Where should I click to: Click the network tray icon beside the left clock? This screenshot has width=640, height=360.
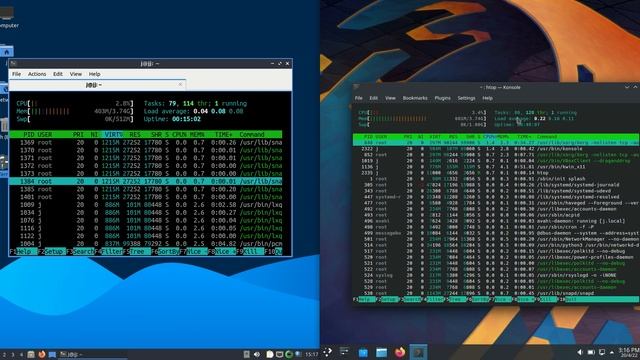(298, 354)
